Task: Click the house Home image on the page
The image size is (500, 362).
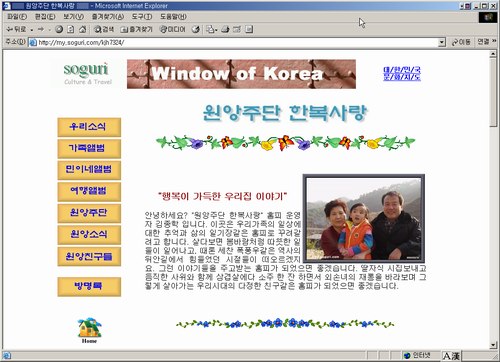Action: [89, 330]
